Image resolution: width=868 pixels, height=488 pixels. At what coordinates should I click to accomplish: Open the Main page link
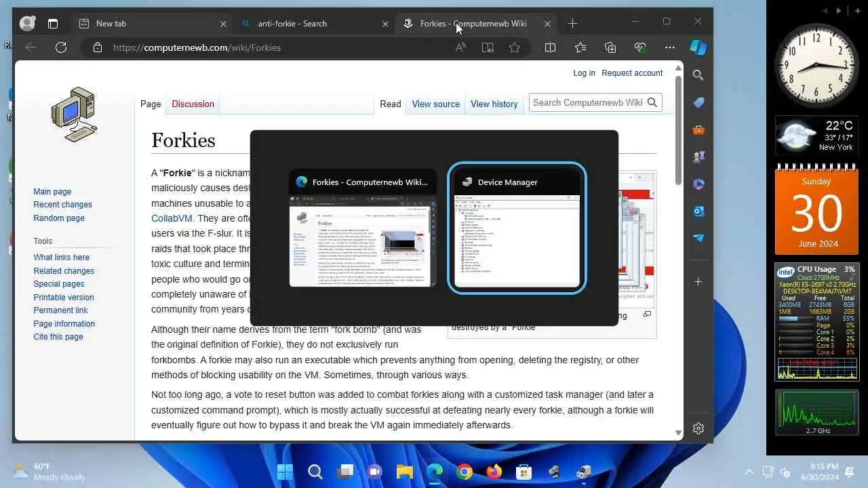[52, 192]
